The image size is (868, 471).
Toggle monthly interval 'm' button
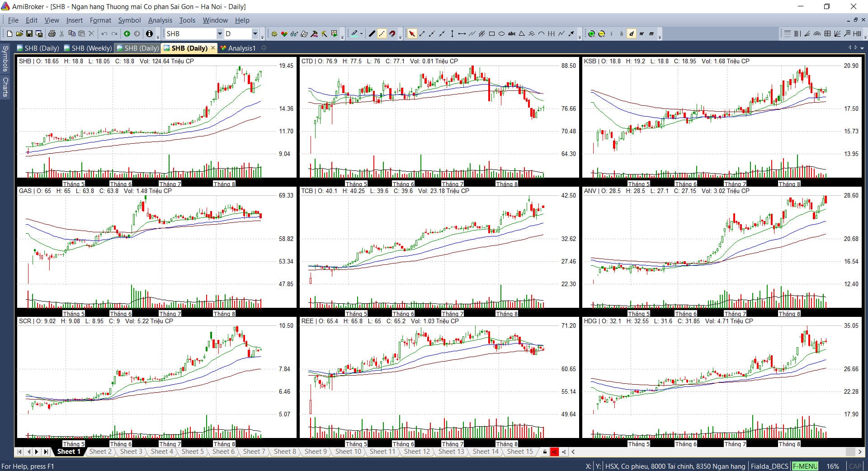[x=651, y=34]
